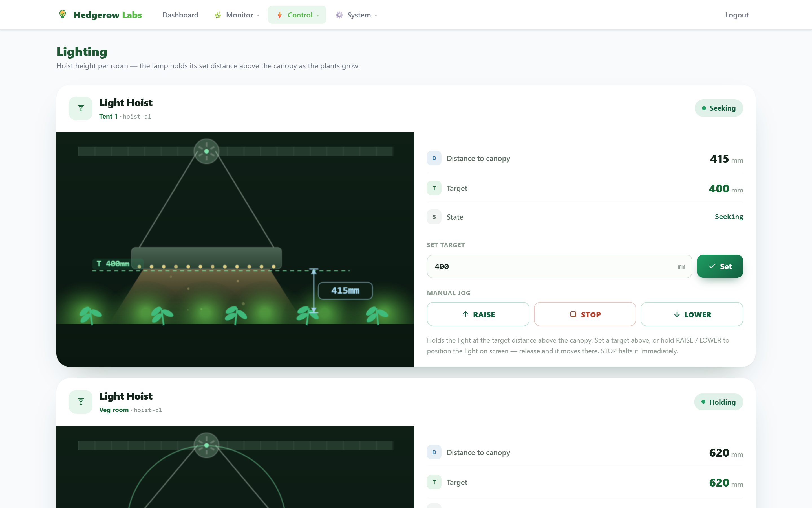Click the Lighting page heading
The height and width of the screenshot is (508, 812).
(x=81, y=52)
